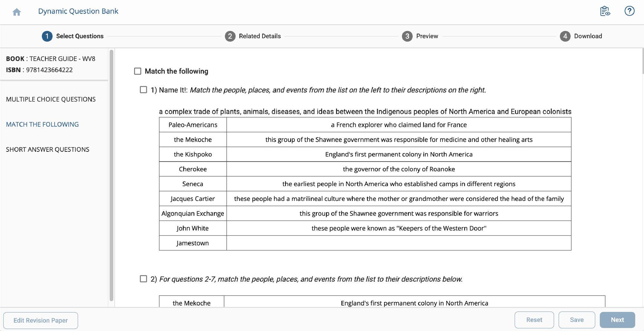
Task: Click the Edit Revision Paper button
Action: click(x=41, y=320)
